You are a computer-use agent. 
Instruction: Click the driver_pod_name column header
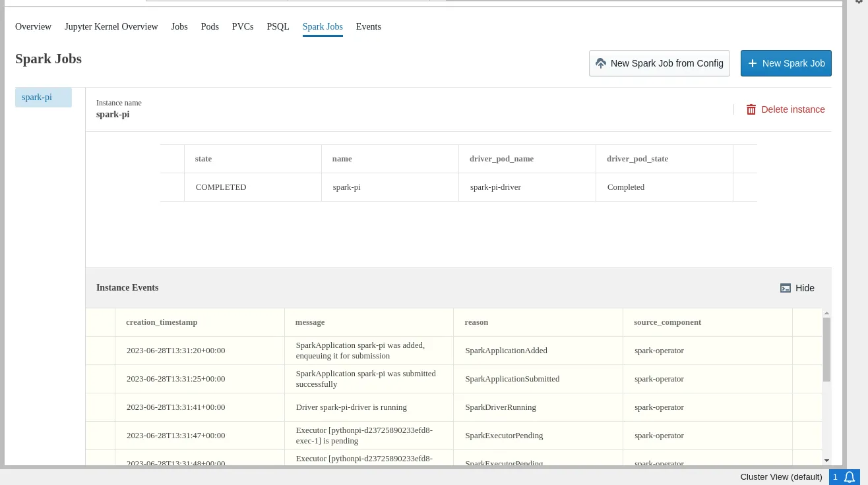click(528, 159)
